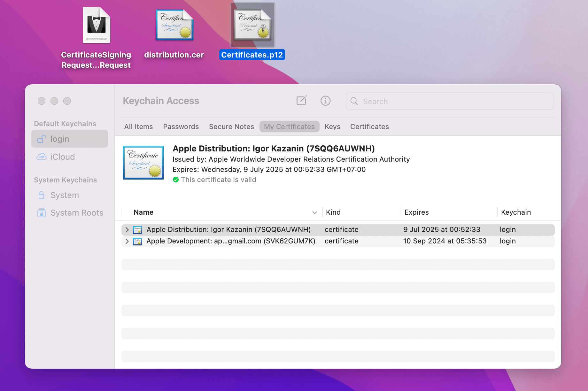
Task: Select Apple Development: ap...gmail.com row name
Action: [x=231, y=241]
